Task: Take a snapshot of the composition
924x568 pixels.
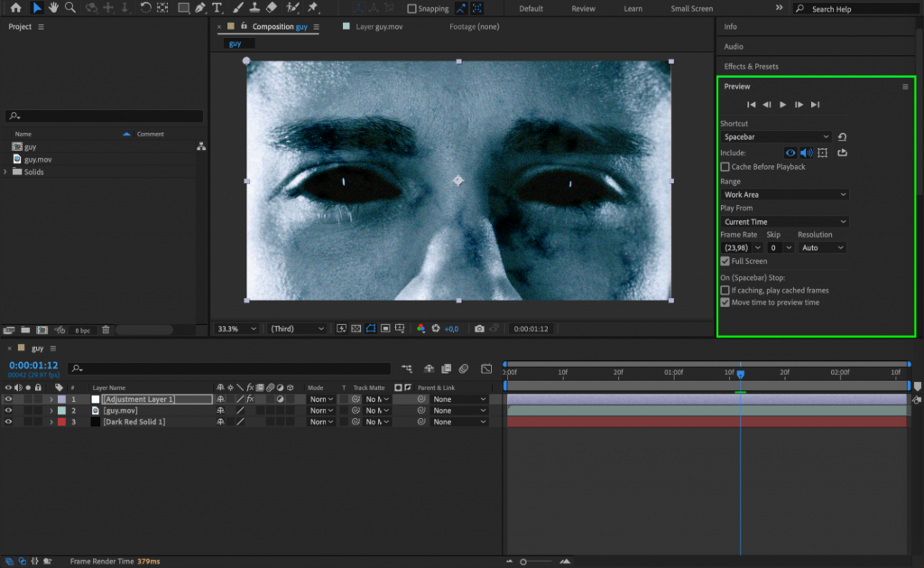Action: pos(479,329)
